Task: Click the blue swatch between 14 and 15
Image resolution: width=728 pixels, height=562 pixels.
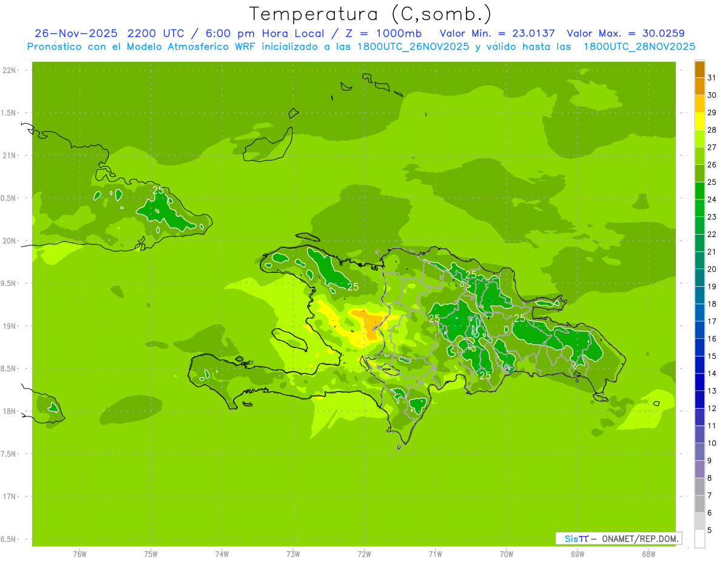Action: click(x=699, y=365)
